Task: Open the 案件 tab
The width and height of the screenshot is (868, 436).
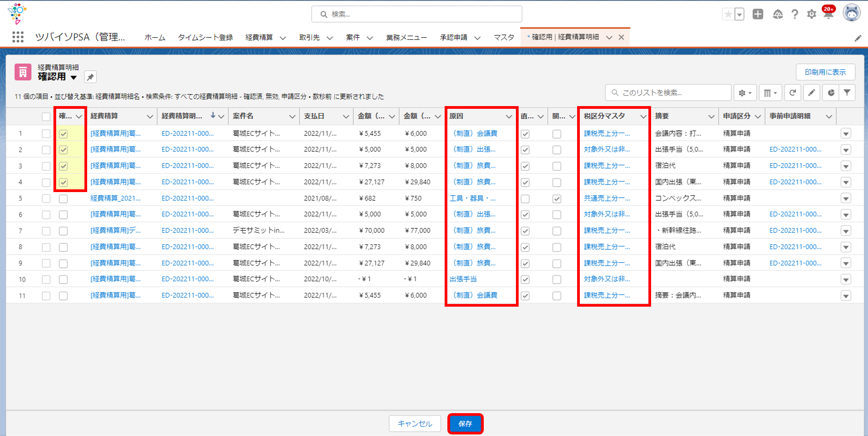Action: pos(353,38)
